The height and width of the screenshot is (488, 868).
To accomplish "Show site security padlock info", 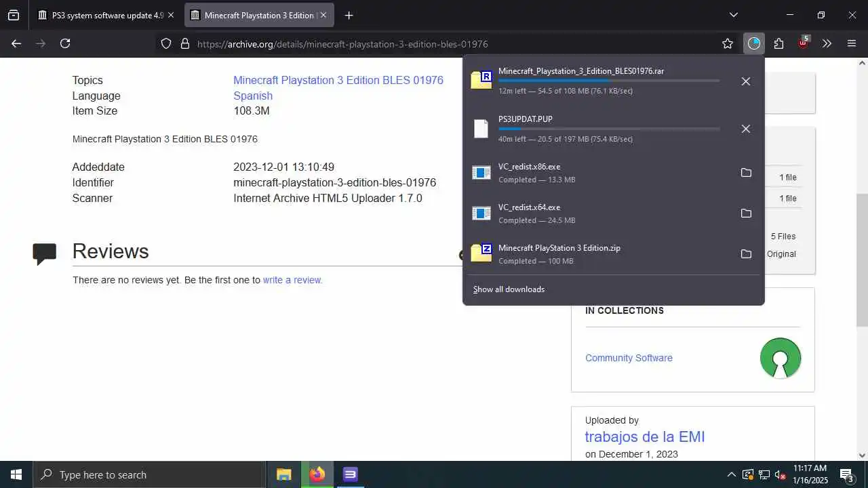I will pyautogui.click(x=184, y=43).
